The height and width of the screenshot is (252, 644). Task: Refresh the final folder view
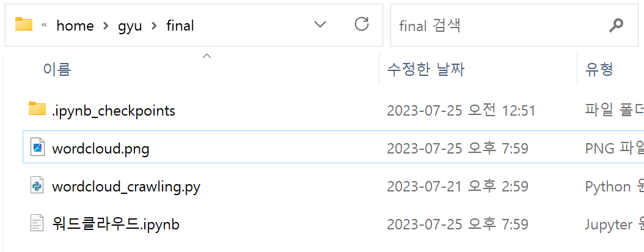362,24
